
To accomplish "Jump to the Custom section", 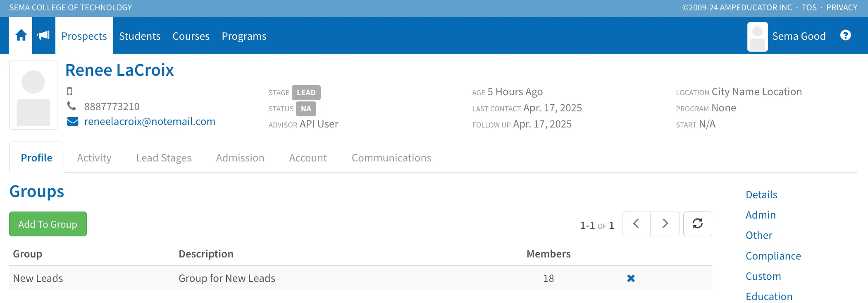I will pyautogui.click(x=763, y=276).
